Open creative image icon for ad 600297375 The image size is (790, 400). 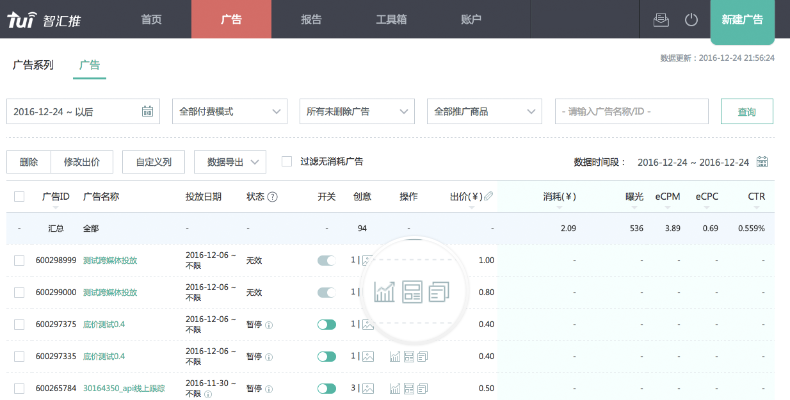[x=368, y=324]
